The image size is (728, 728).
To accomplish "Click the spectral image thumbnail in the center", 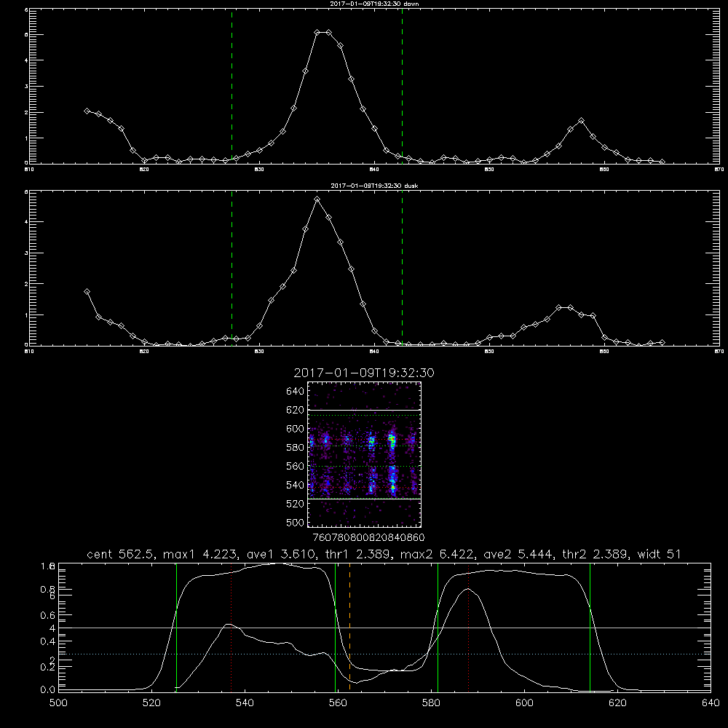I will 364,454.
